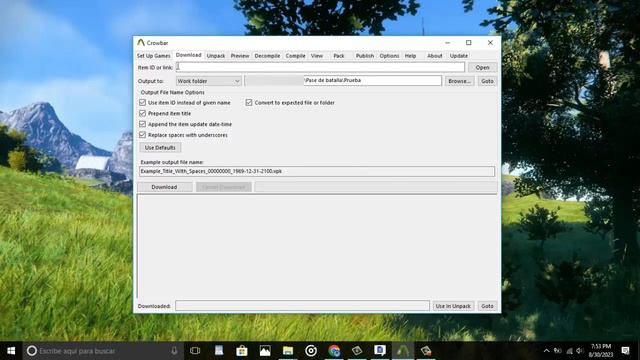Open the Pack tab
The height and width of the screenshot is (360, 640).
[x=339, y=56]
